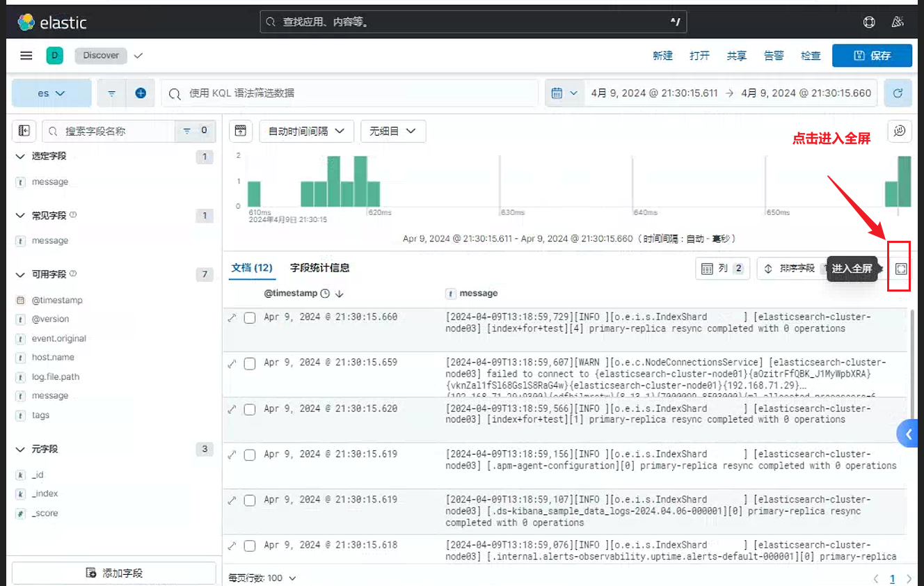Screen dimensions: 924x586
Task: Open the 每页行数 100 dropdown
Action: pos(262,578)
